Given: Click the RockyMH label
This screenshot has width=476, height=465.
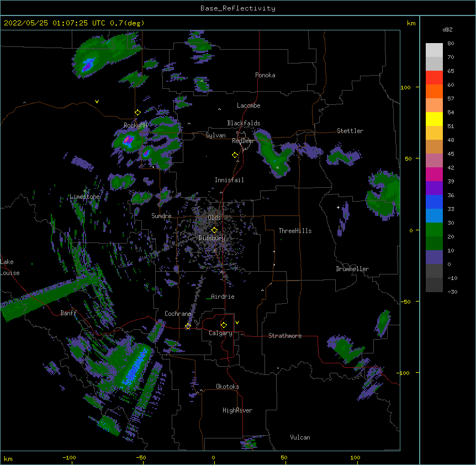Looking at the screenshot, I should [135, 125].
